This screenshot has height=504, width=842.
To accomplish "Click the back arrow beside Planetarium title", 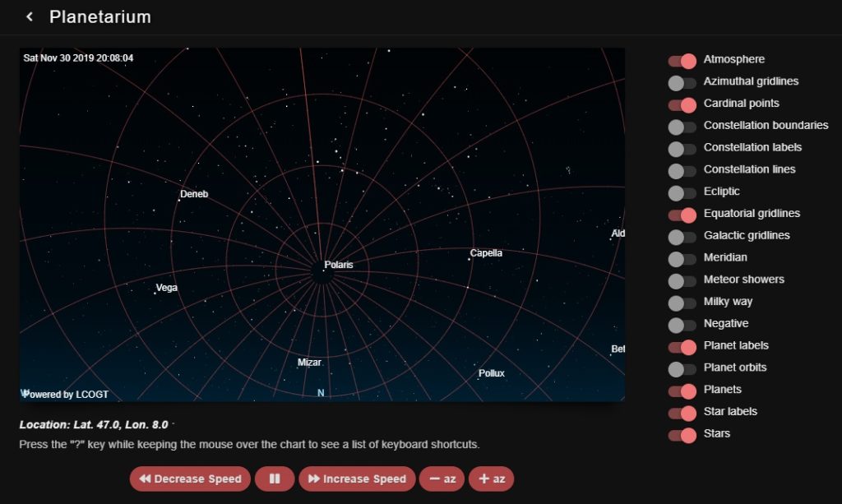I will tap(30, 16).
